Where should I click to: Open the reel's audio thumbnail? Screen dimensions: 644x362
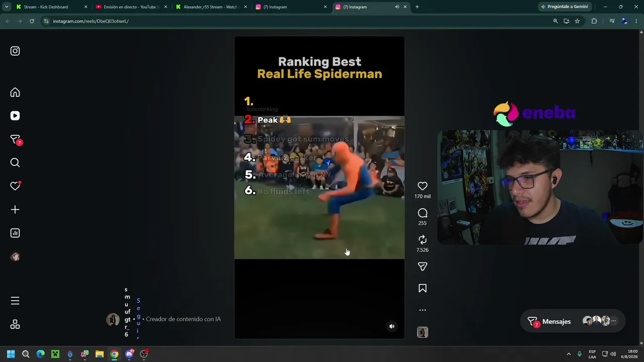click(423, 332)
